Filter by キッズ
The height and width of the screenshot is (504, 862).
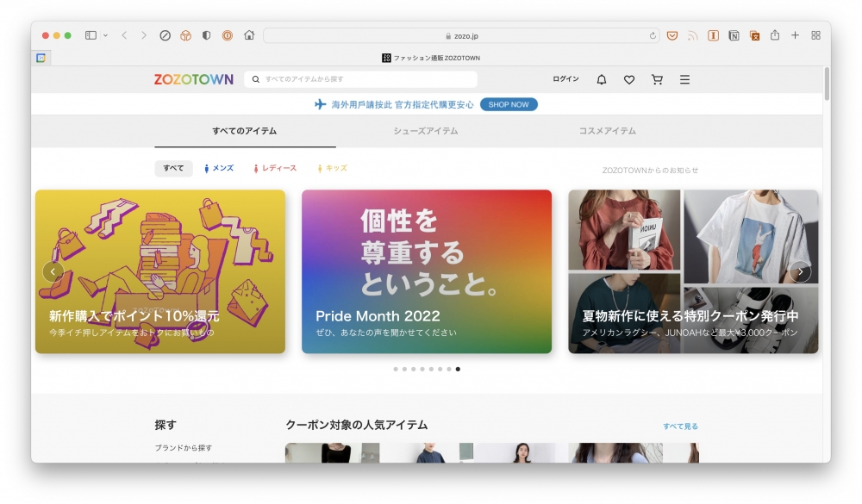(333, 168)
